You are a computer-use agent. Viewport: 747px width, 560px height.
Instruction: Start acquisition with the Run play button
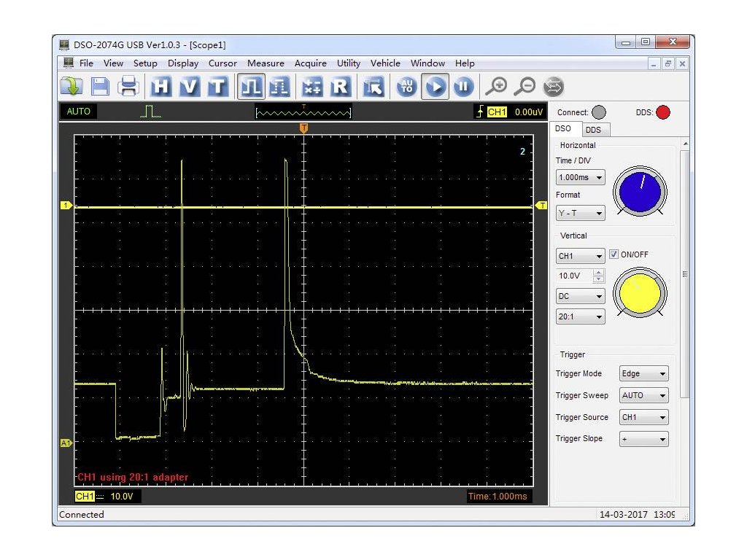[436, 87]
